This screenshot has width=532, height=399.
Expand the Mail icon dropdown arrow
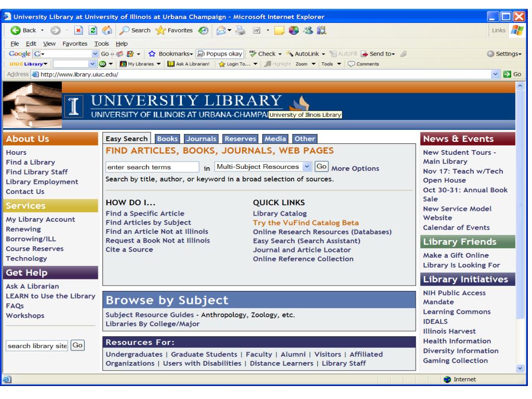point(230,31)
